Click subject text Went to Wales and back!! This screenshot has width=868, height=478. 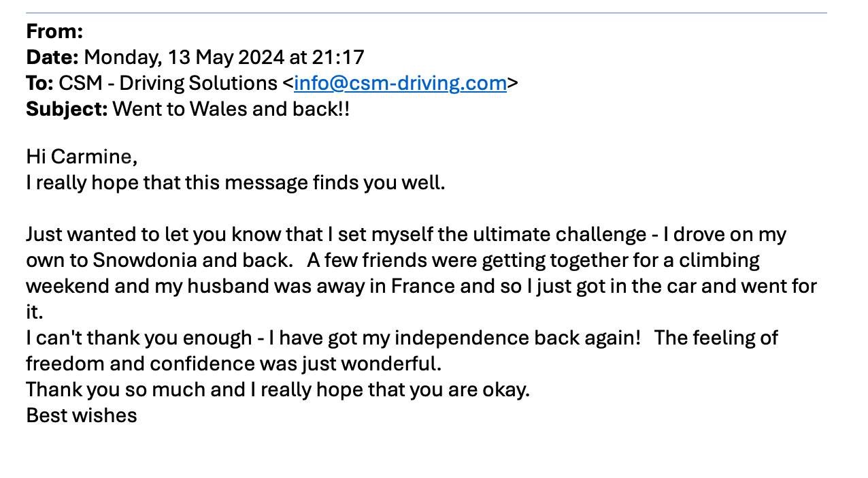tap(231, 109)
